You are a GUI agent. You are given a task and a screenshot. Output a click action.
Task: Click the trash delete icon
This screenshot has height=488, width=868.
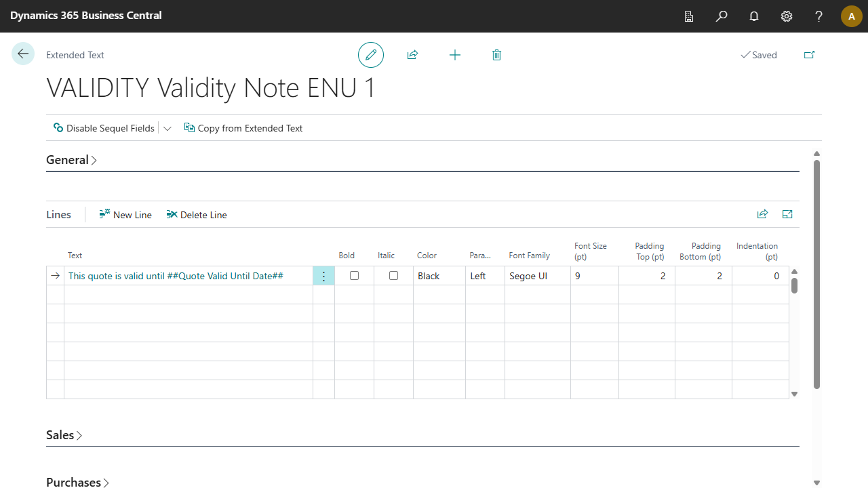pos(496,55)
